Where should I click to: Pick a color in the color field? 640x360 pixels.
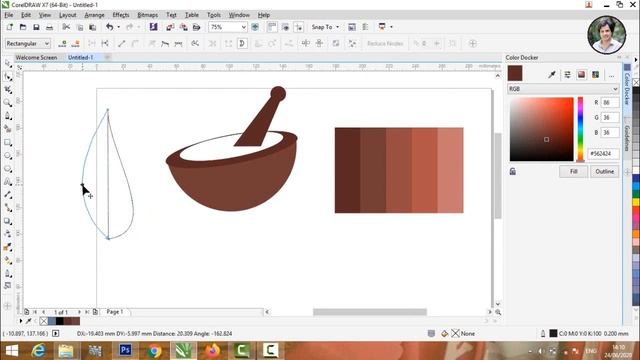click(x=541, y=129)
